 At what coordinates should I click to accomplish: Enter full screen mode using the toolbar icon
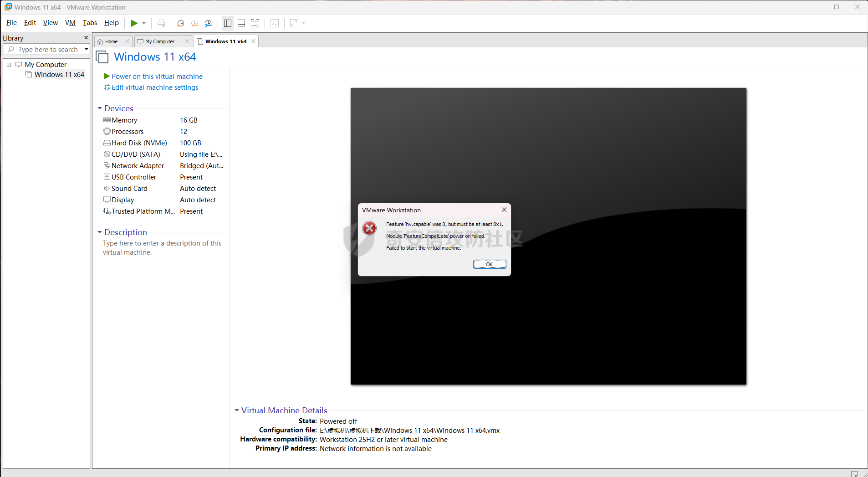point(255,23)
